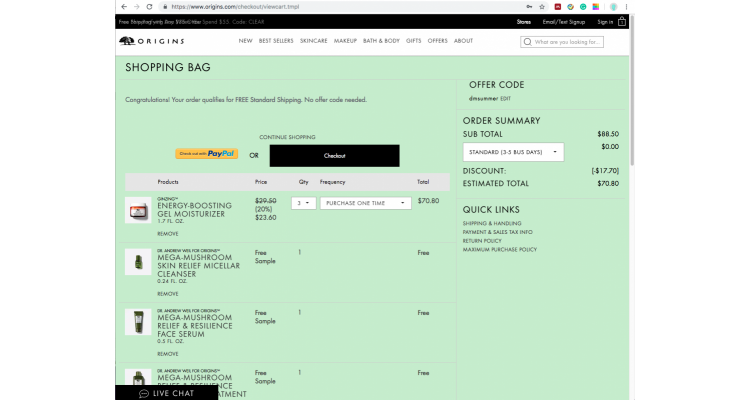Click the search box 'What are you looking for'
The image size is (750, 400).
pos(562,42)
